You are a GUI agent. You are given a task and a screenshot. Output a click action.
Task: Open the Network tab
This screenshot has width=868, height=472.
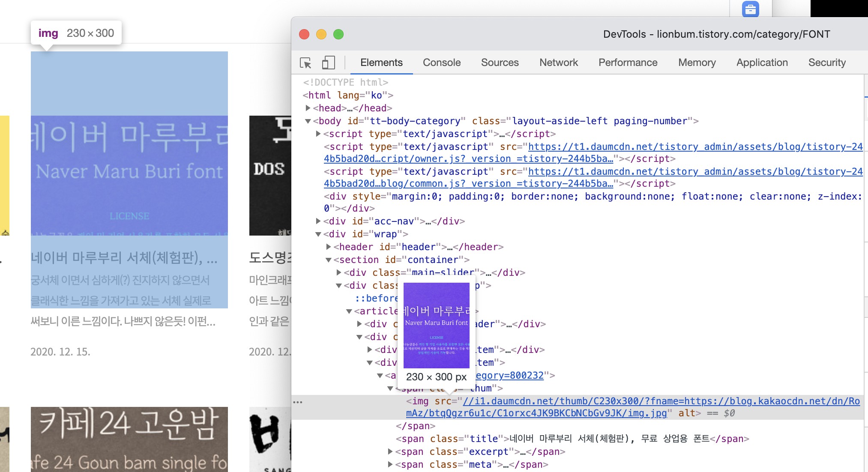point(558,63)
